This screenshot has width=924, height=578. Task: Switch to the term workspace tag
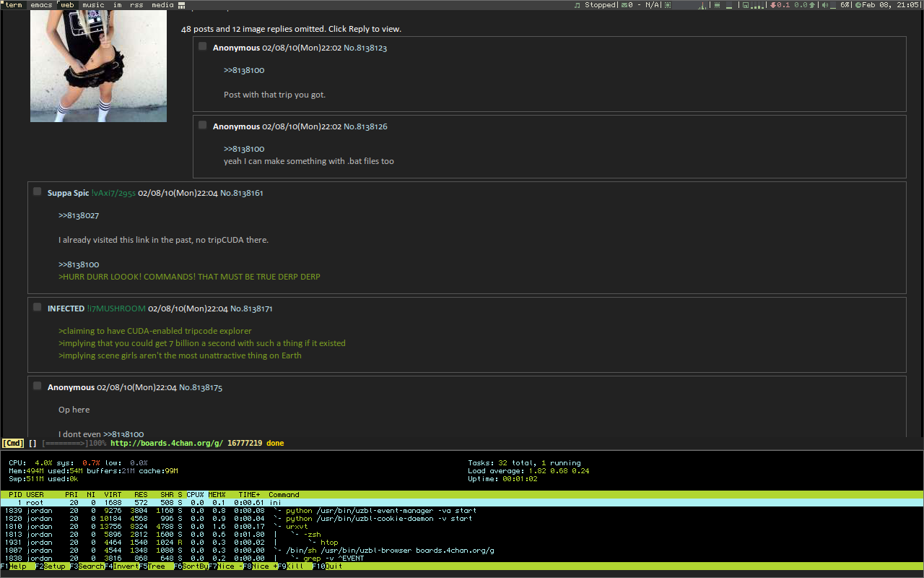14,5
